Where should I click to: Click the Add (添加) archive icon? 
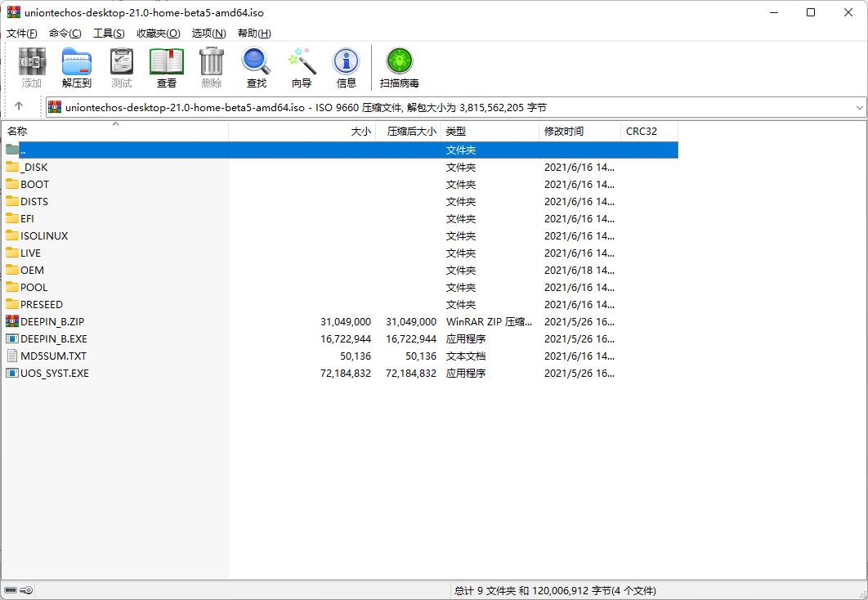32,67
